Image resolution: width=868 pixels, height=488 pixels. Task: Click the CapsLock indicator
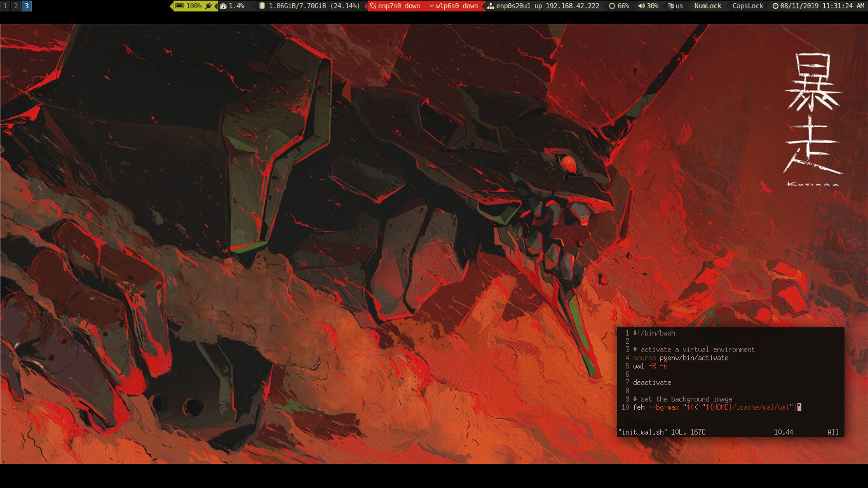(x=748, y=6)
